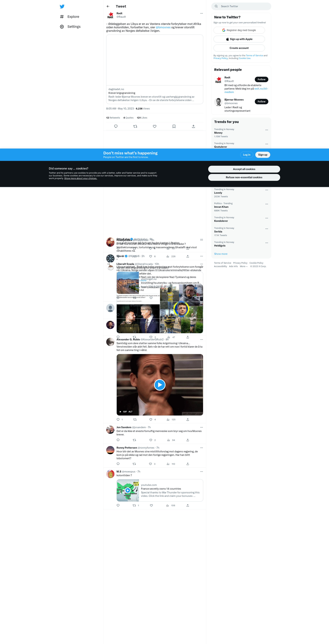
Task: Like Alexander G. Rubio's tweet
Action: click(151, 419)
